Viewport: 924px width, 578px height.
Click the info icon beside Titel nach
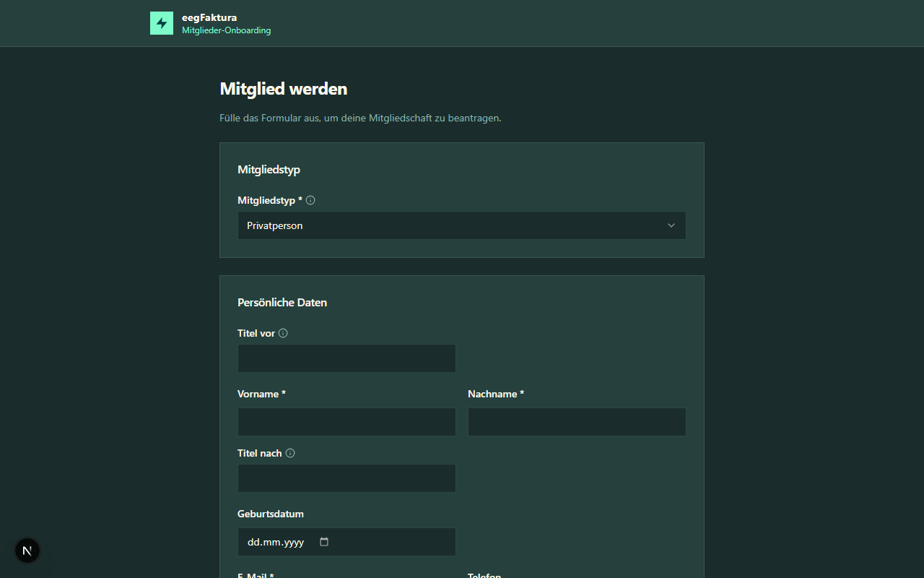290,453
